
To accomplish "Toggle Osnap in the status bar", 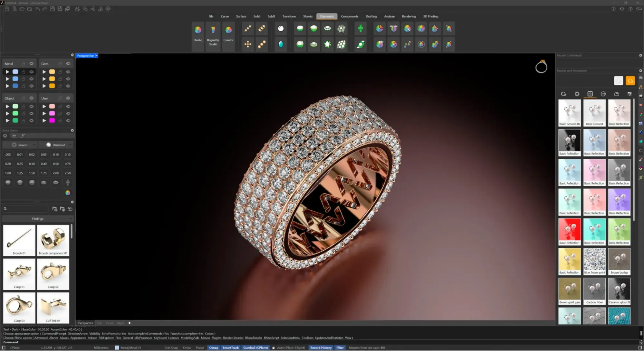I will (214, 347).
